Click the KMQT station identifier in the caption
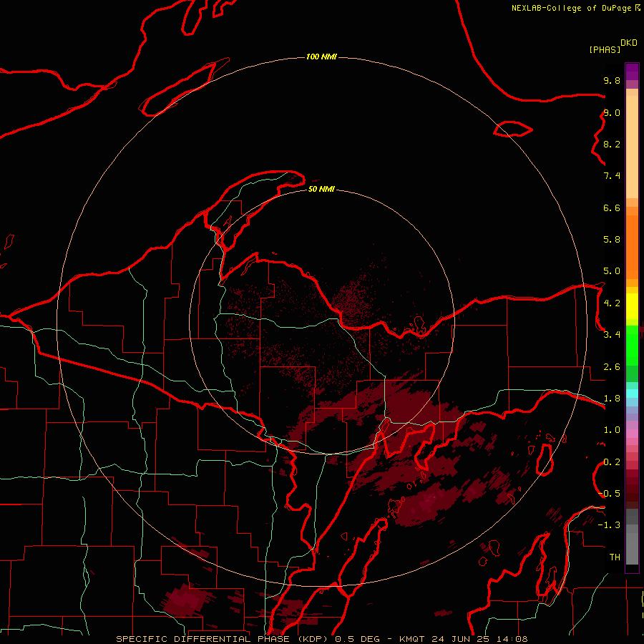This screenshot has height=644, width=644. [411, 639]
